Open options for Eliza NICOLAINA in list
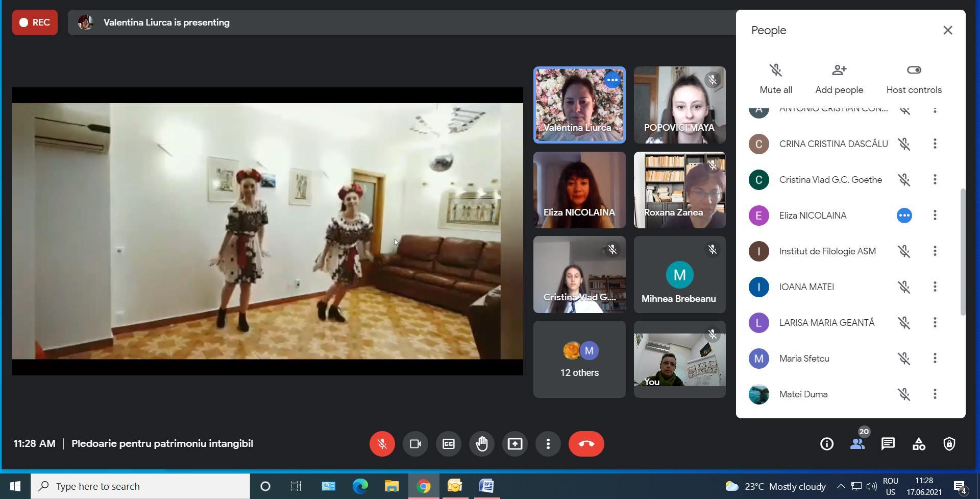 [x=935, y=216]
